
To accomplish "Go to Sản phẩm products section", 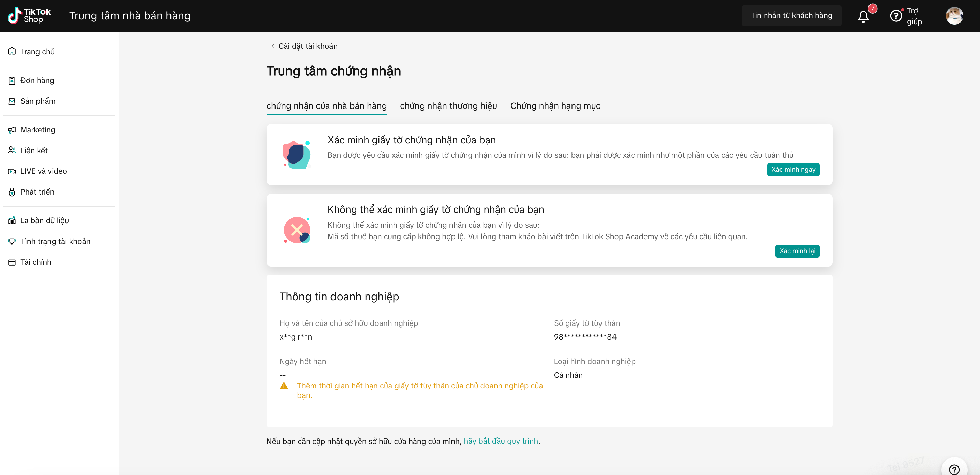I will point(38,101).
